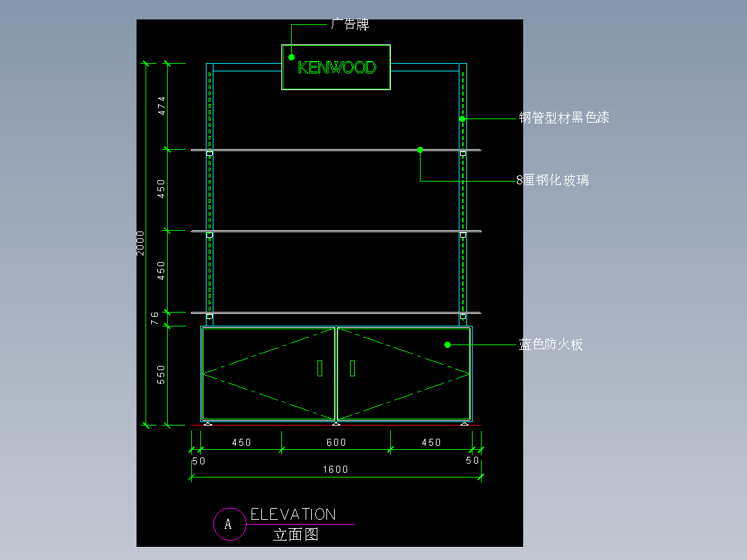
Task: Select the 450 dimension between middle and bottom shelves
Action: [x=161, y=271]
